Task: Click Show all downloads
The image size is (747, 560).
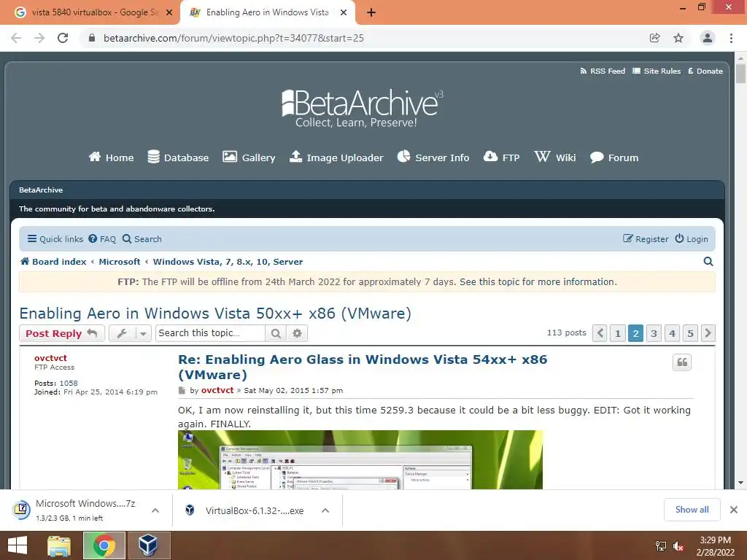Action: coord(692,510)
